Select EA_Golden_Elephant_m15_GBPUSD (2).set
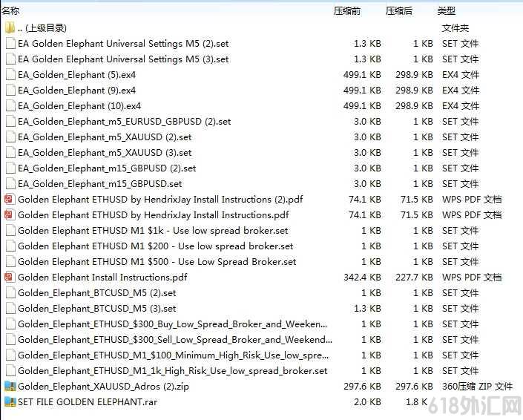523x420 pixels. coord(107,168)
